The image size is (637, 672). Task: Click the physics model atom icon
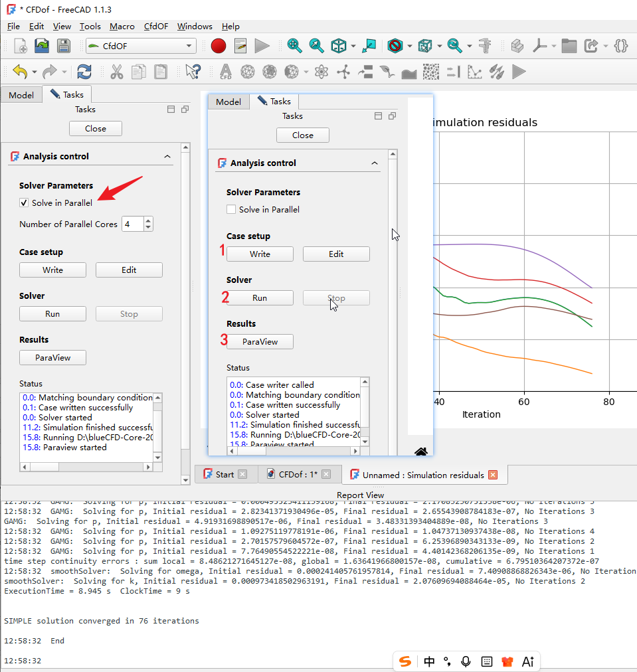(x=321, y=72)
